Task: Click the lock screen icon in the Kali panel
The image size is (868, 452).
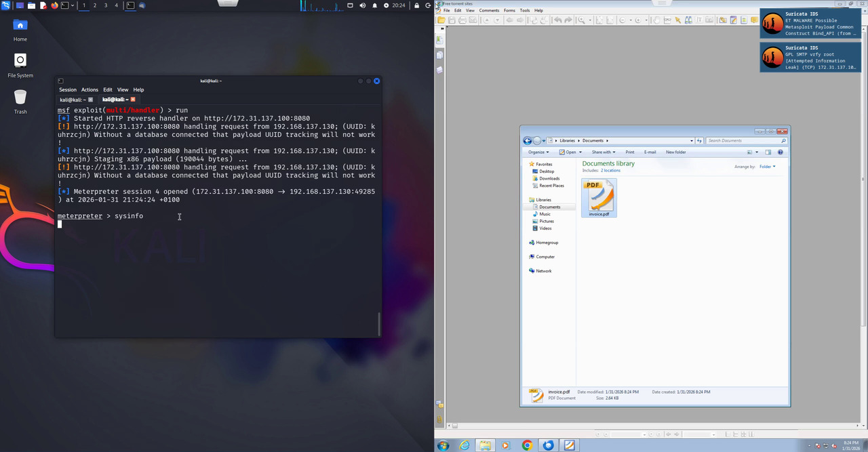Action: pyautogui.click(x=416, y=5)
